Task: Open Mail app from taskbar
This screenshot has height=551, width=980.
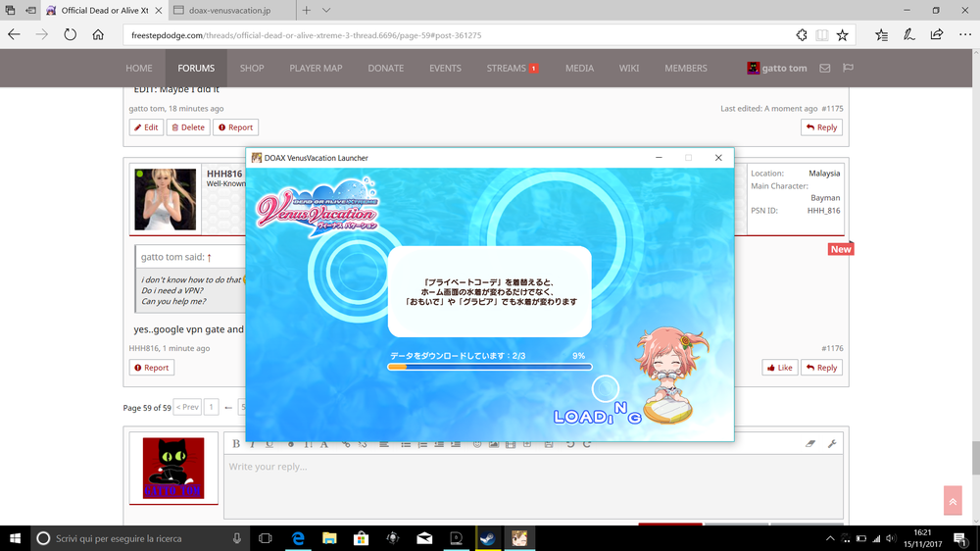Action: pyautogui.click(x=424, y=538)
